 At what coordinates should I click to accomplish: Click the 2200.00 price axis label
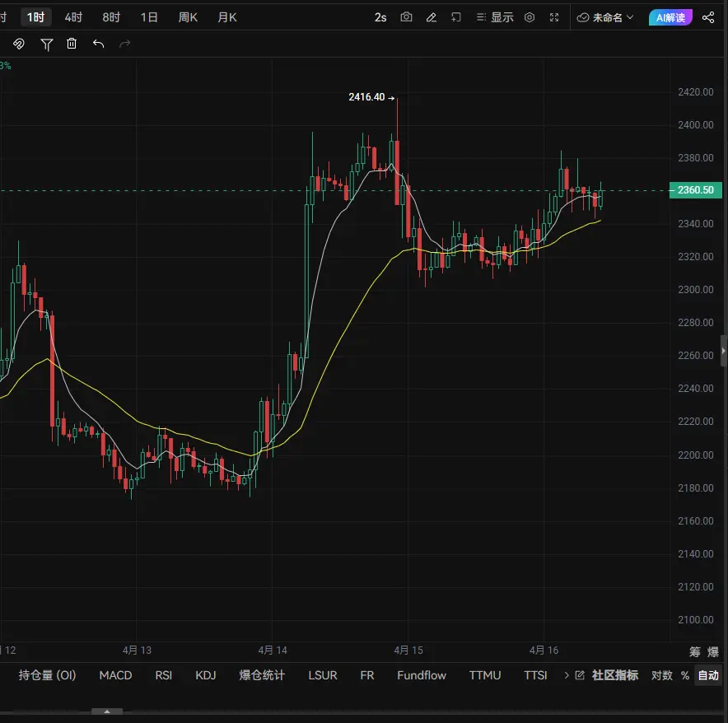click(x=696, y=455)
